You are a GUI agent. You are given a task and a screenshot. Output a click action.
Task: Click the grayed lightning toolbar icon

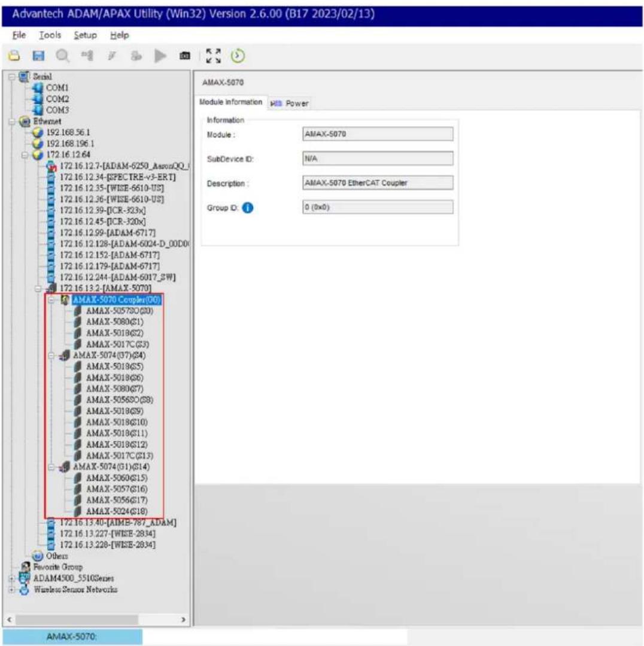click(111, 56)
